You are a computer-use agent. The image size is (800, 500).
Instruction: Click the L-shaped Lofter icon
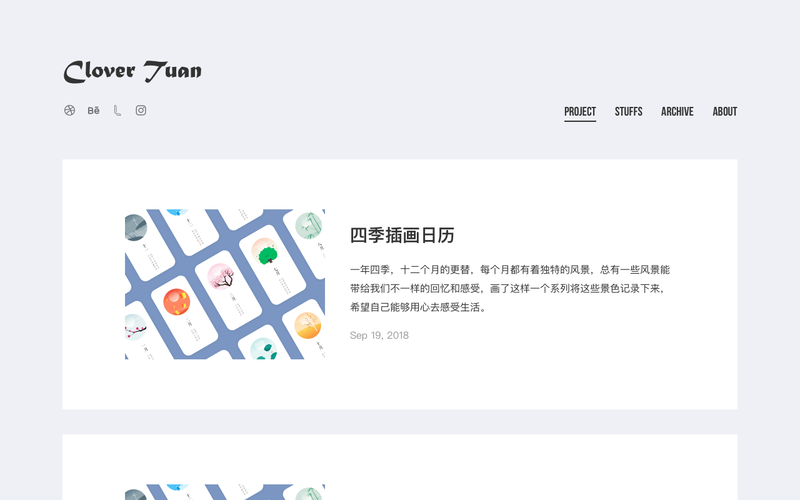click(x=117, y=111)
